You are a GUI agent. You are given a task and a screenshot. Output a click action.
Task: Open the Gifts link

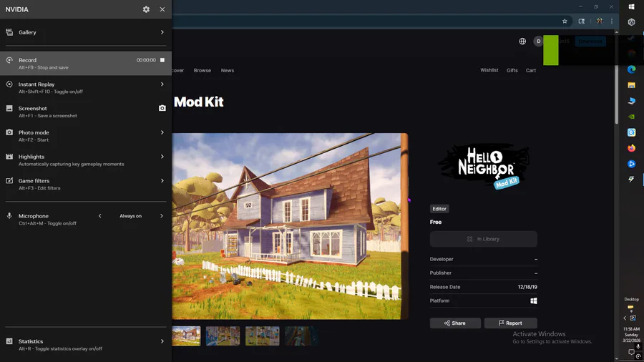tap(512, 71)
